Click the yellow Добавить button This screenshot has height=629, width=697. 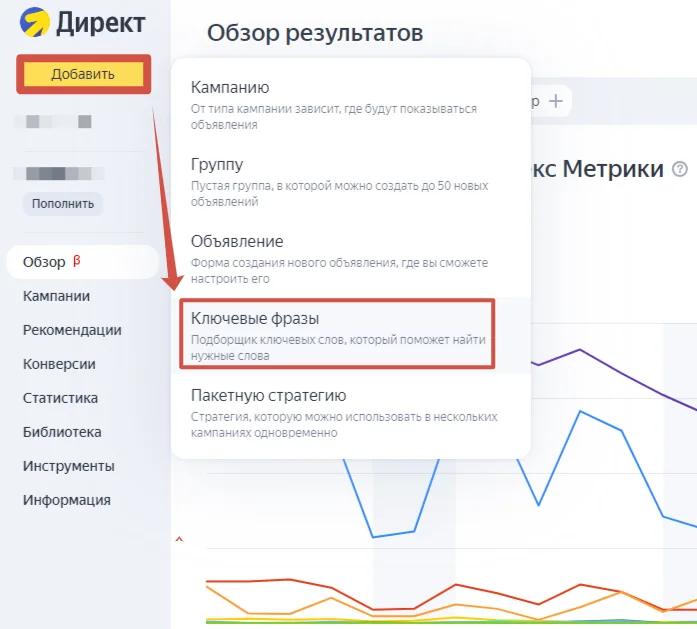[83, 74]
